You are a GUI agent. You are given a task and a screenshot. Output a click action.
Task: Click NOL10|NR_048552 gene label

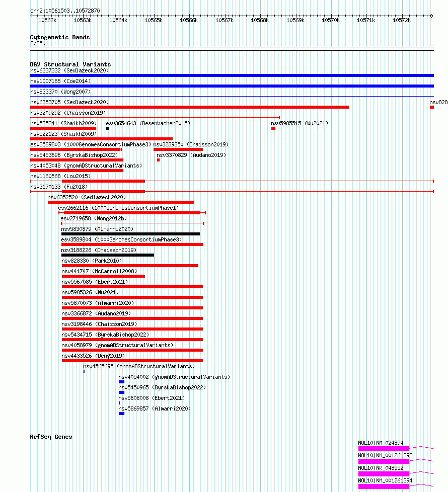coord(381,468)
